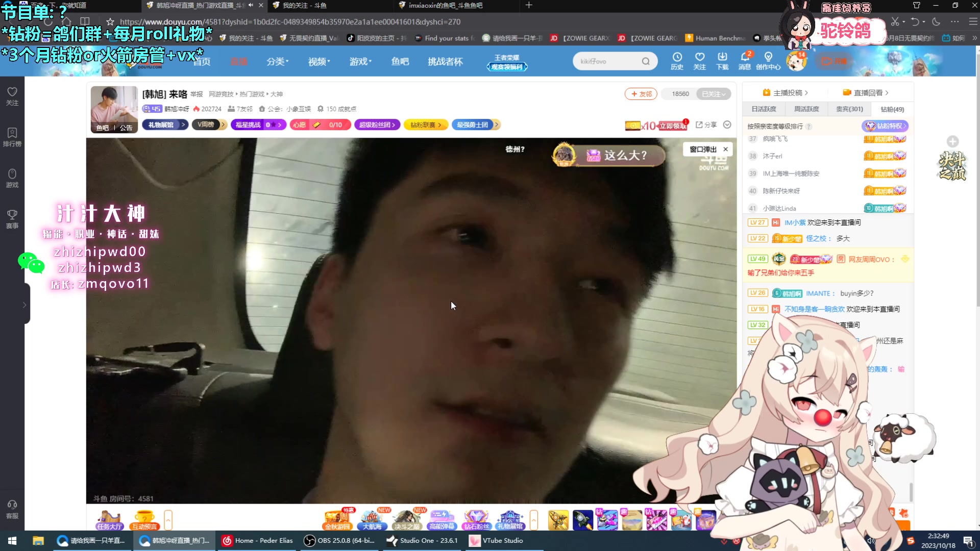The image size is (980, 551).
Task: Expand the circular down-arrow next to 分享
Action: pos(727,124)
